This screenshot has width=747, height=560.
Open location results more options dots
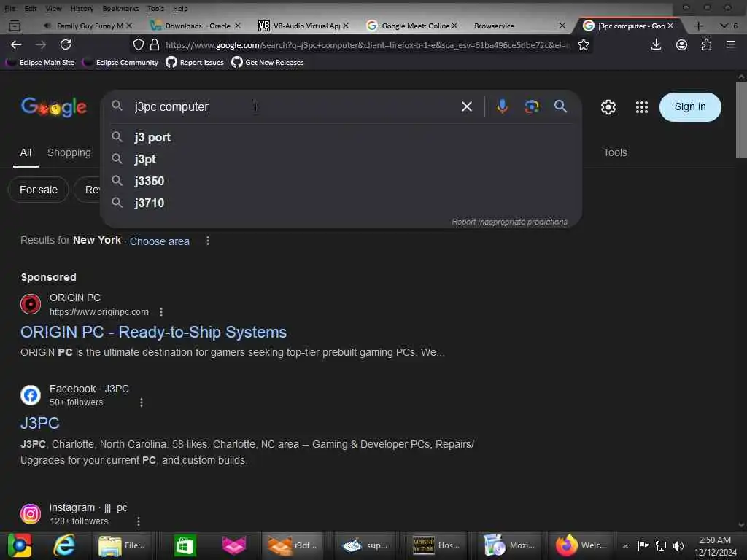coord(208,241)
